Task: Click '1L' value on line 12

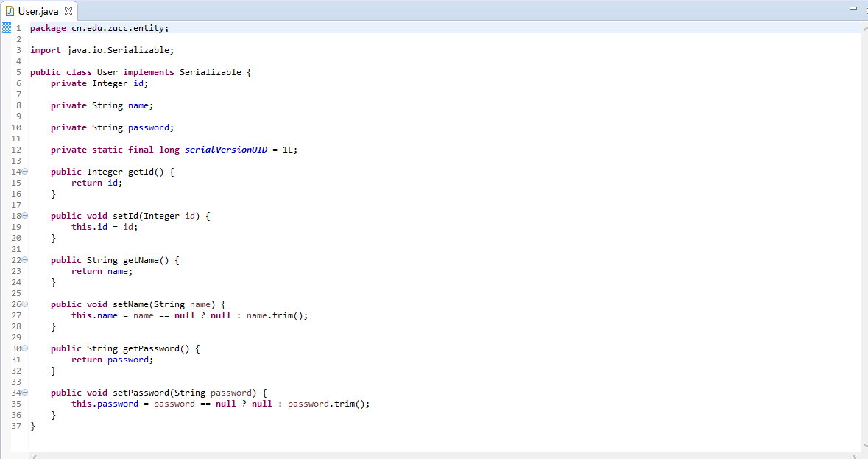Action: (x=287, y=150)
